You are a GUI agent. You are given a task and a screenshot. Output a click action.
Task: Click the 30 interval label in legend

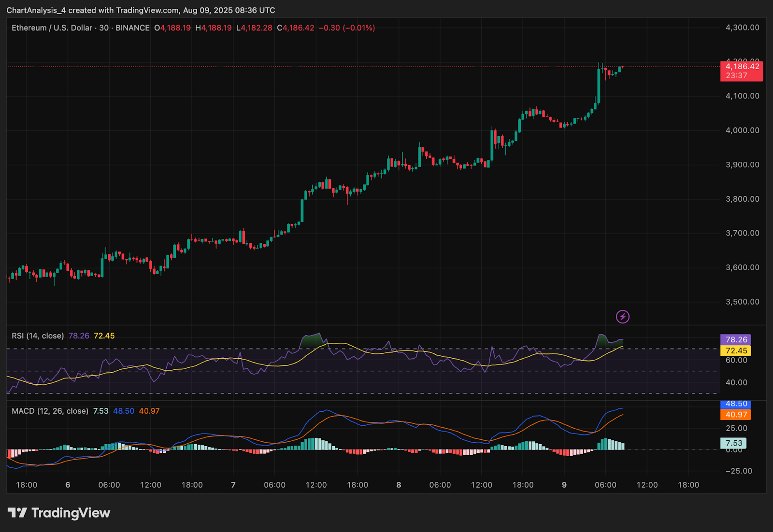pos(104,28)
